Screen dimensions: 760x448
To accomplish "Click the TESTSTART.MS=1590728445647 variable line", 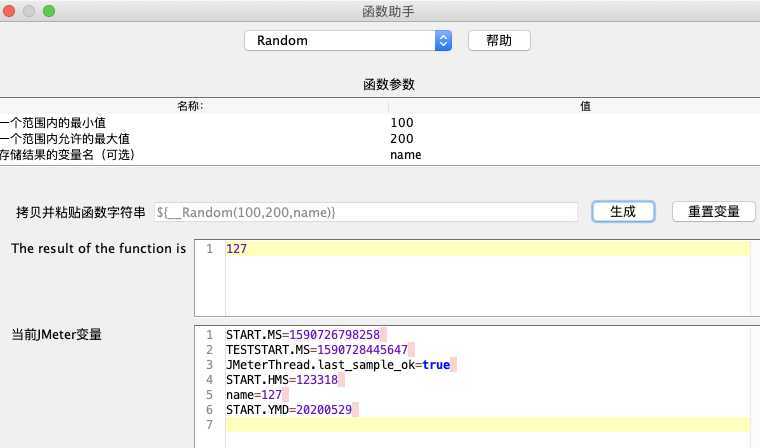I will pyautogui.click(x=317, y=350).
